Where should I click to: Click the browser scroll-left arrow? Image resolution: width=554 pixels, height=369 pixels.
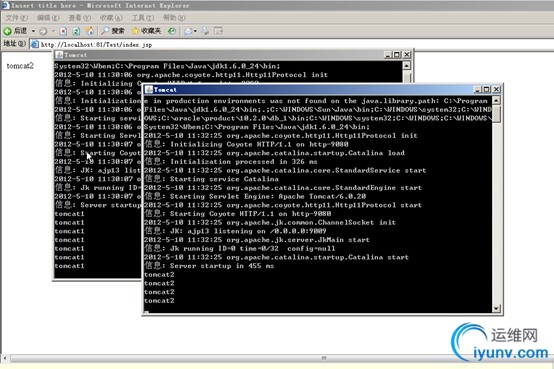click(5, 358)
